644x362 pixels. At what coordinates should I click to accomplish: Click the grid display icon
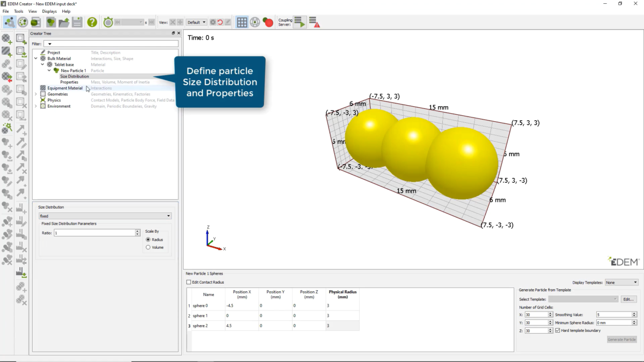[x=242, y=22]
